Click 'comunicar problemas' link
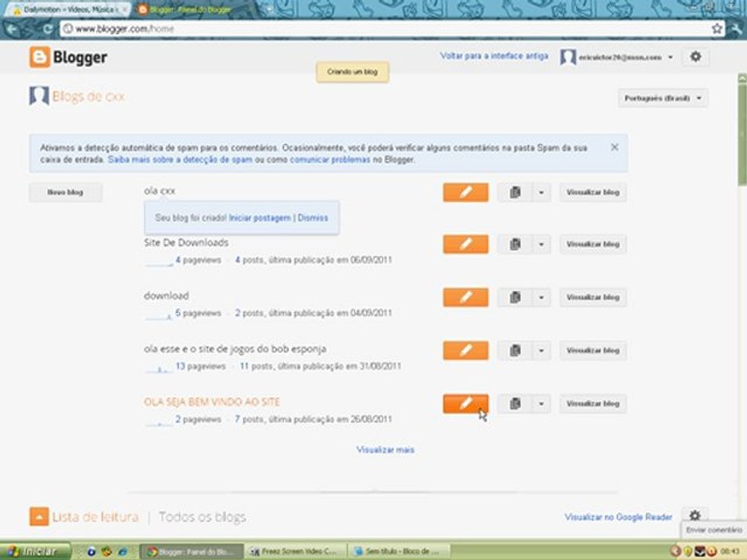 coord(330,159)
